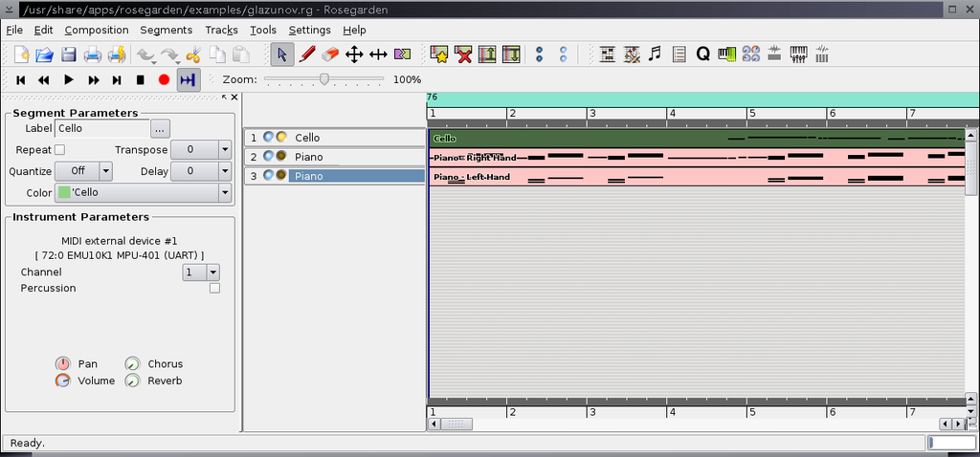Click the Q quantizer toolbar icon
Screen dimensions: 980x457
702,54
